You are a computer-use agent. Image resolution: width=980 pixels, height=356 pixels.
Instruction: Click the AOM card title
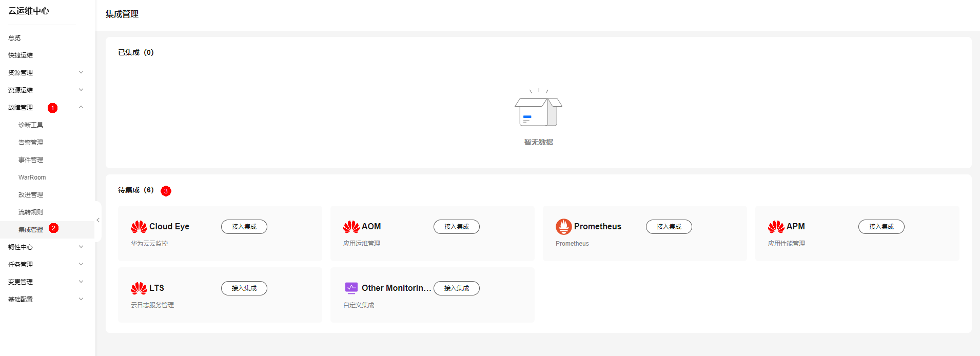[x=371, y=227]
